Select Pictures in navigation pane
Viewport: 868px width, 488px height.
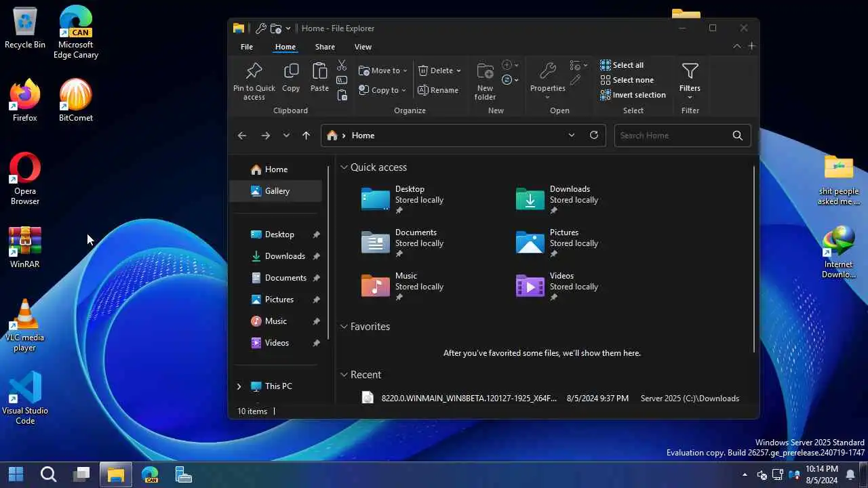(276, 300)
